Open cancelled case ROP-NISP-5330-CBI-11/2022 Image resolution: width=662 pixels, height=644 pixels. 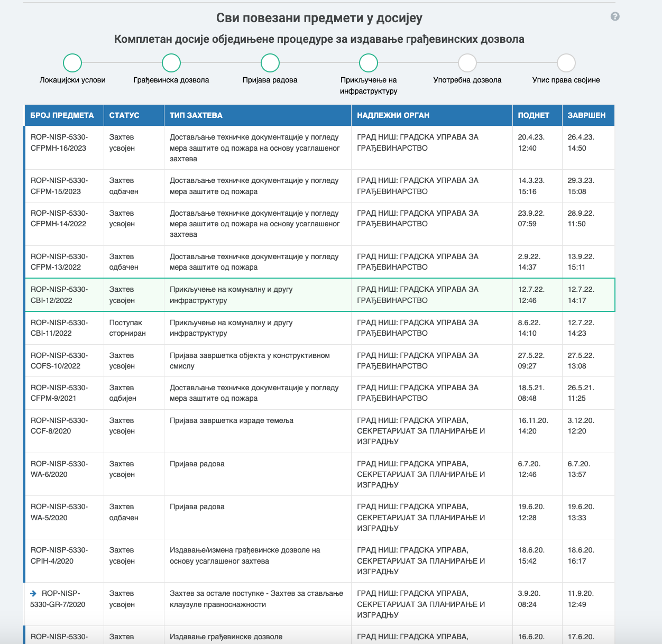click(59, 328)
